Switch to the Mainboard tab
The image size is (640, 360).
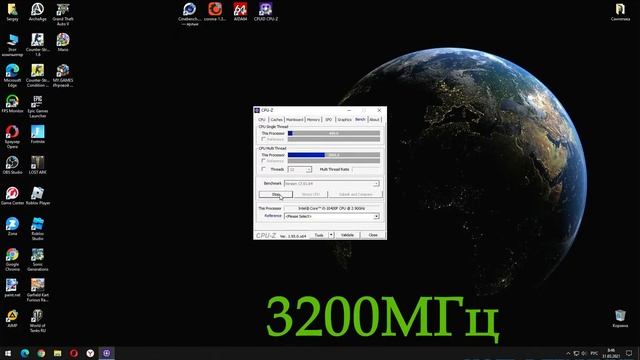pos(294,120)
